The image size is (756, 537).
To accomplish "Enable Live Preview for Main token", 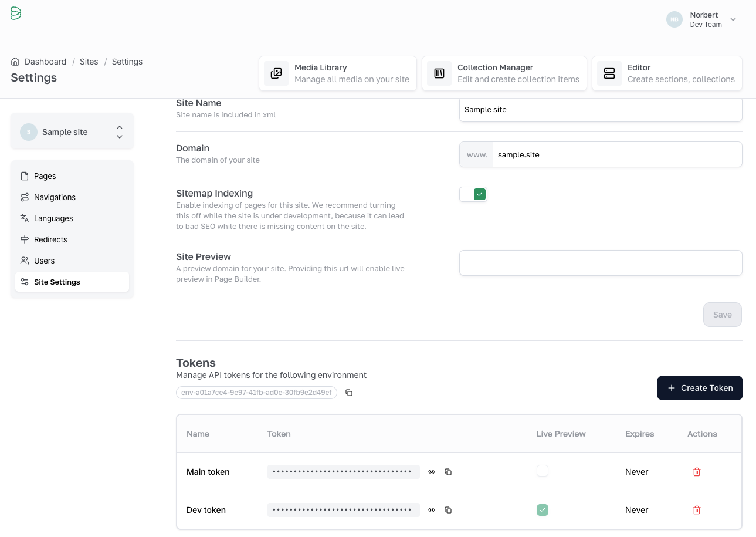I will click(x=543, y=471).
